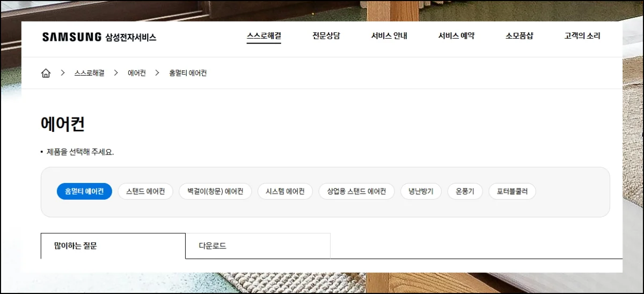The image size is (644, 294).
Task: Open the 스스로해결 top navigation menu
Action: point(264,36)
